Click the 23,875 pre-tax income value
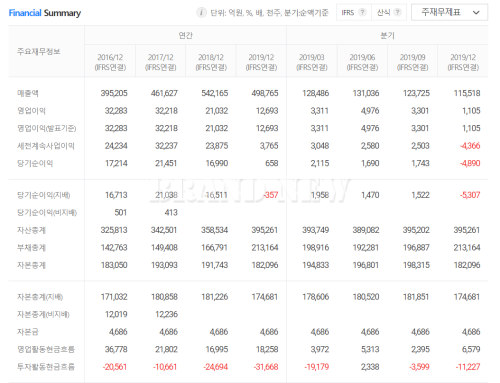 pyautogui.click(x=217, y=146)
